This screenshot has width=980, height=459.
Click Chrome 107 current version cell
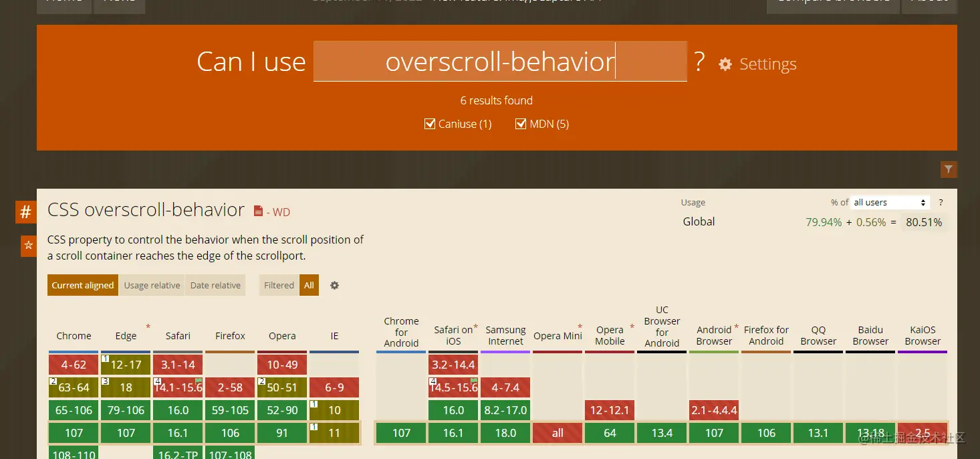pos(74,433)
